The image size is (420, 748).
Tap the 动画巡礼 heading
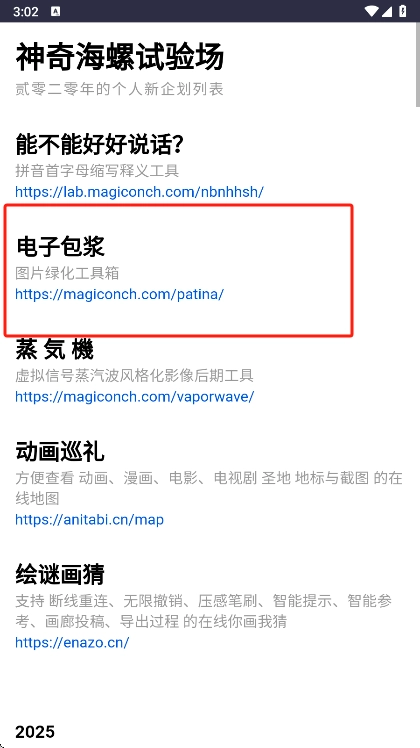tap(60, 451)
